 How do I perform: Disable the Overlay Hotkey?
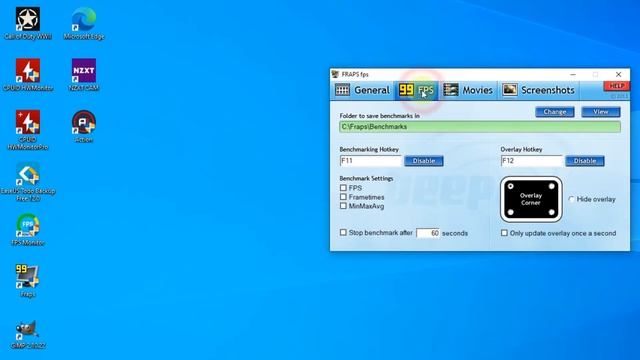pyautogui.click(x=585, y=161)
